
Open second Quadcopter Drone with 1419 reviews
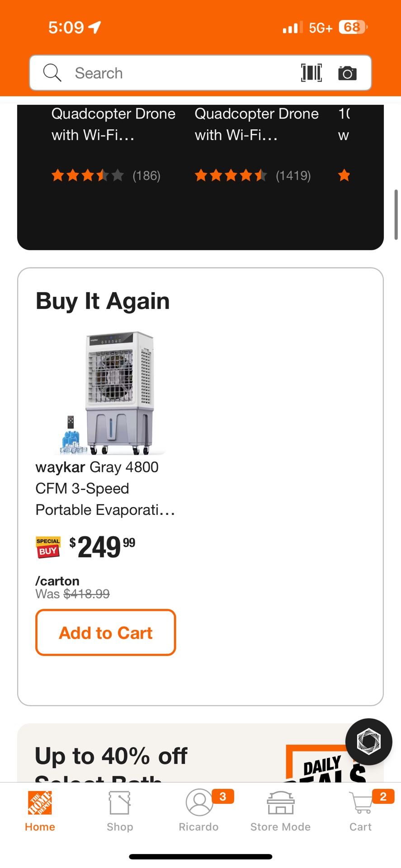(x=256, y=124)
